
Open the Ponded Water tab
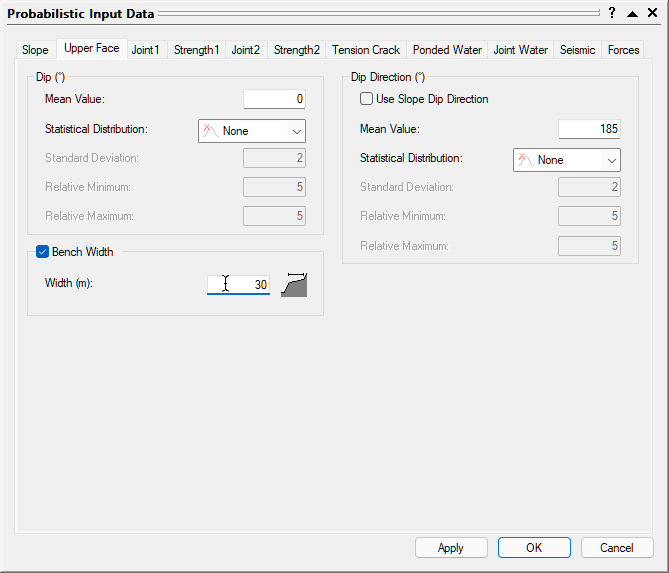447,50
